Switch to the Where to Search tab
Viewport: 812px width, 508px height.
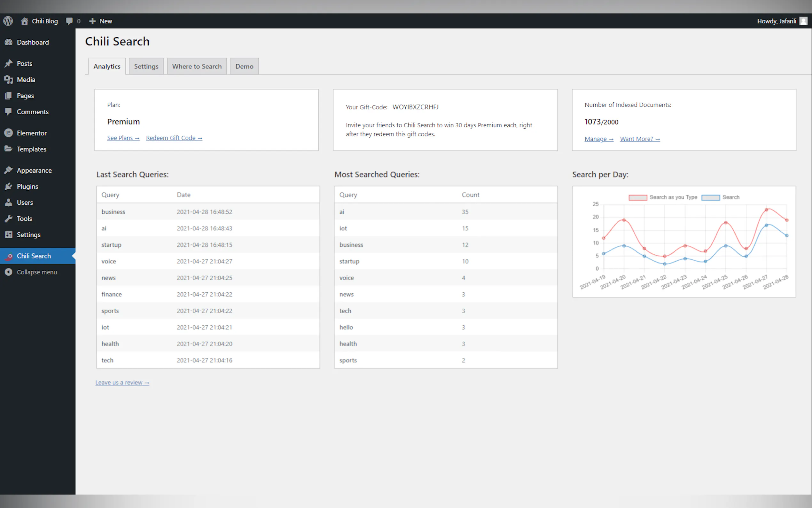(197, 67)
